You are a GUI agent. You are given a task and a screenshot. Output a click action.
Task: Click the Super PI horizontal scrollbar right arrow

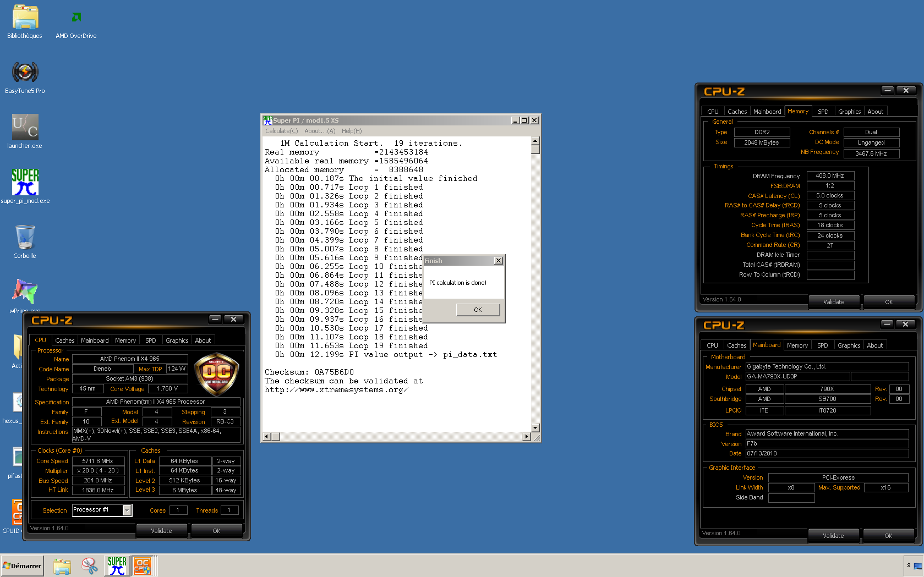(527, 437)
